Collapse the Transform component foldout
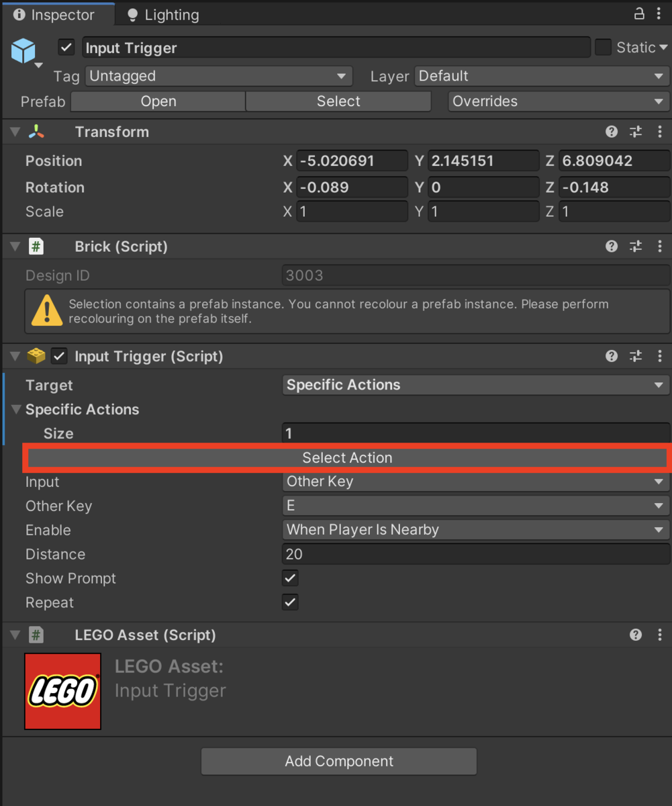 15,132
